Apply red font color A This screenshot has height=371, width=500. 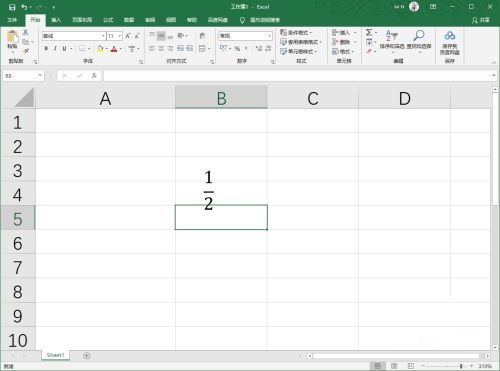114,49
